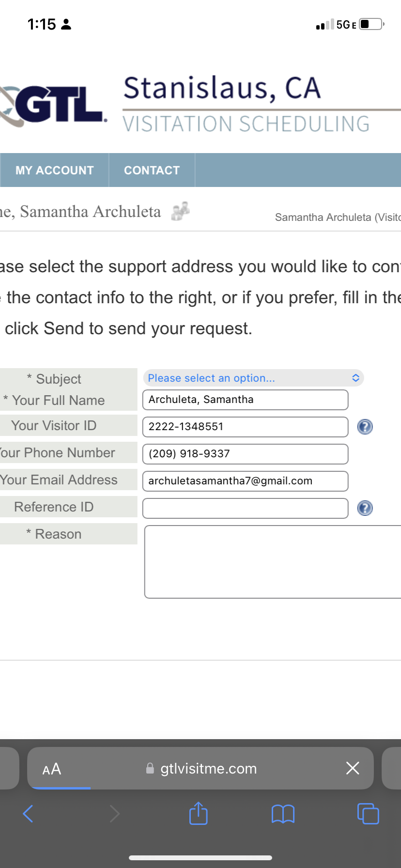
Task: Click the Your Visitor ID field
Action: [x=246, y=427]
